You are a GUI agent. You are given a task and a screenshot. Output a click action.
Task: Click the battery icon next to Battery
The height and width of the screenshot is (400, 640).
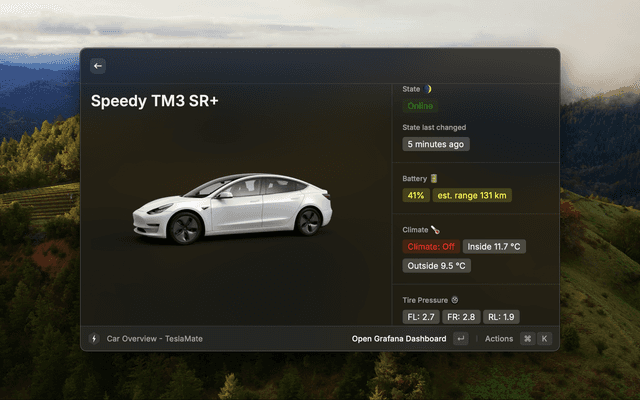coord(434,178)
